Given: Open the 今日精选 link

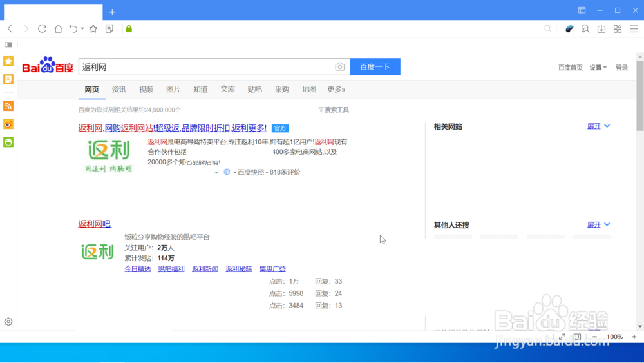Looking at the screenshot, I should 138,269.
